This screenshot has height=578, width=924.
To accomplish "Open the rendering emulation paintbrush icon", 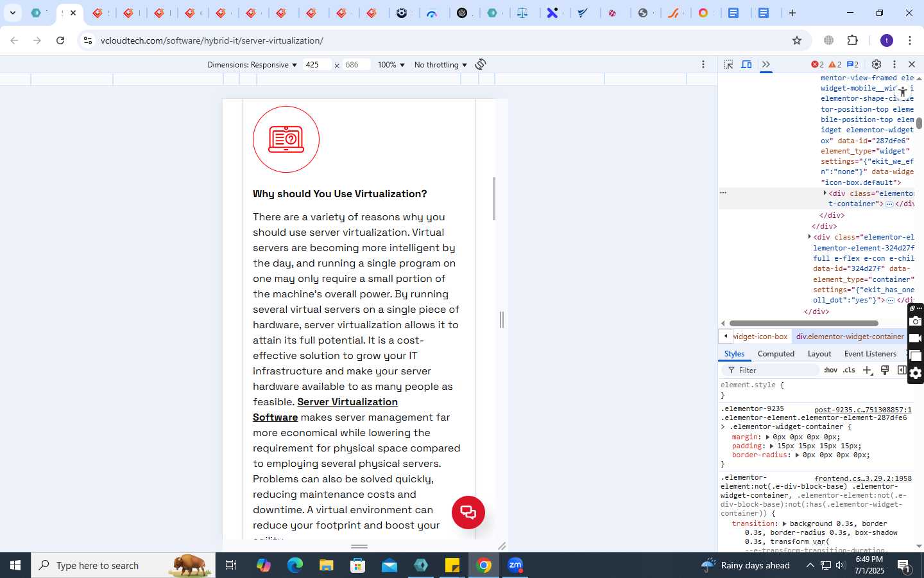I will (x=885, y=370).
